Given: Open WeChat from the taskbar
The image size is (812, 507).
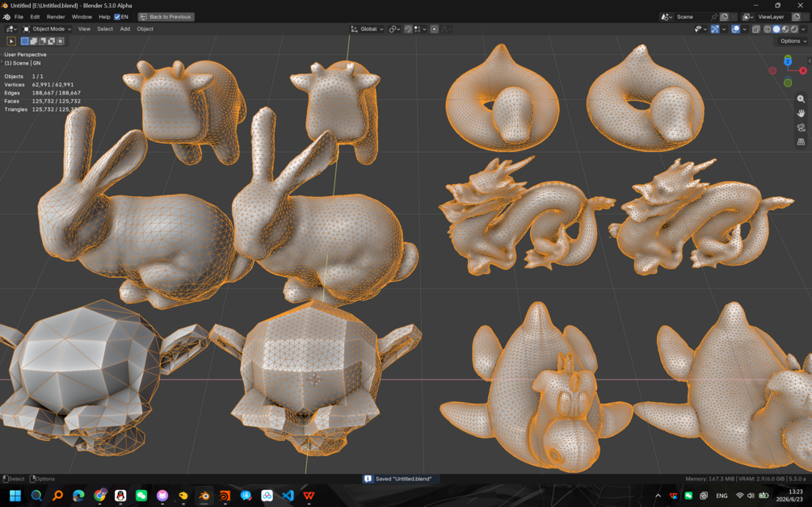Looking at the screenshot, I should pyautogui.click(x=141, y=496).
